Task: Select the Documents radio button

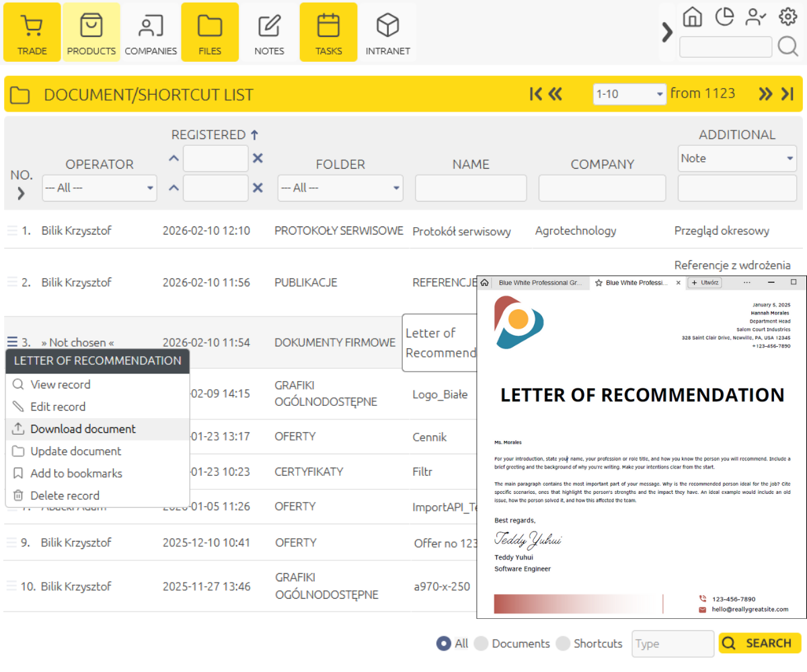Action: (x=481, y=643)
